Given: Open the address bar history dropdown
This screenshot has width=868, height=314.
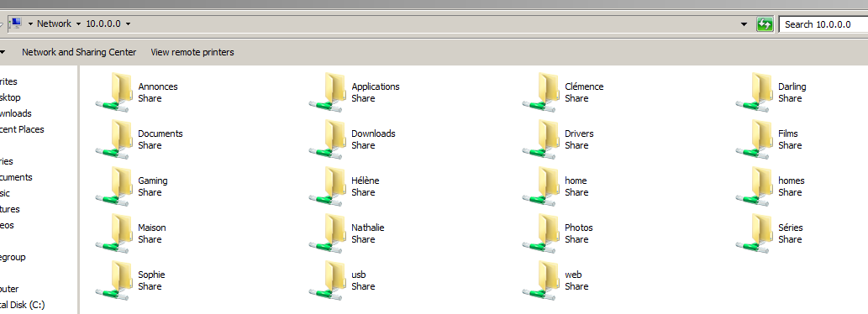Looking at the screenshot, I should pyautogui.click(x=744, y=24).
